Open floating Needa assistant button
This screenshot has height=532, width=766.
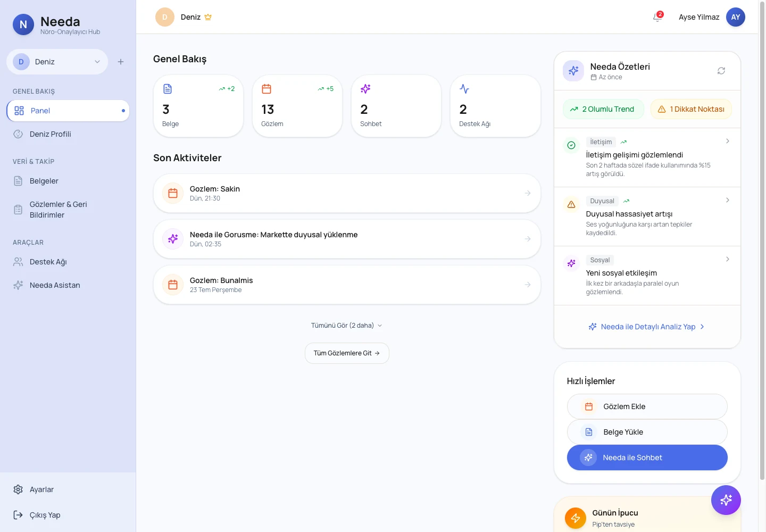coord(726,500)
